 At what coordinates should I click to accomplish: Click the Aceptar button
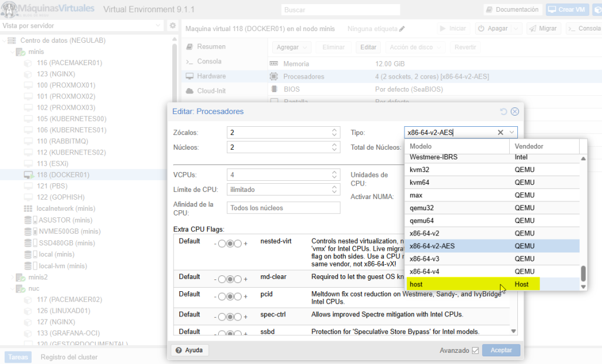click(501, 350)
